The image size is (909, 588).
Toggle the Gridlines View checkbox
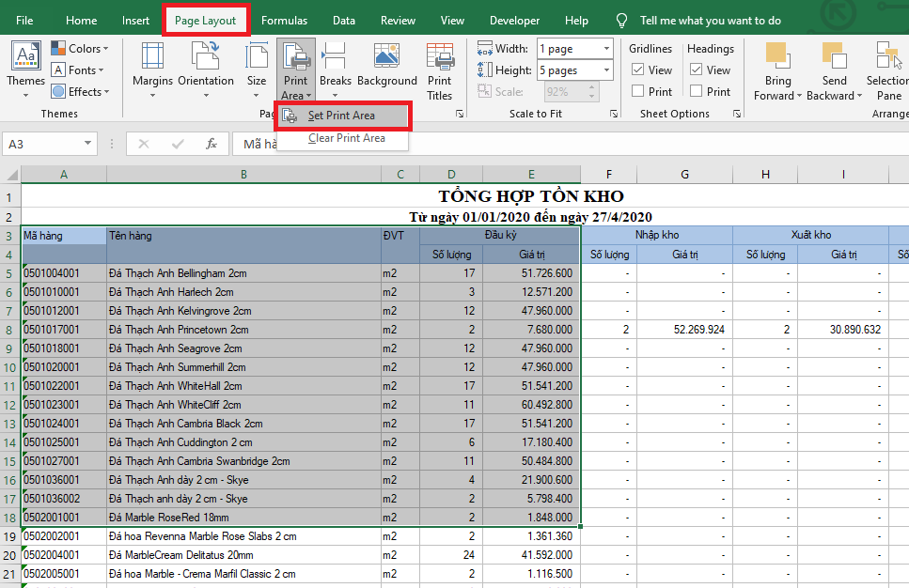coord(638,70)
